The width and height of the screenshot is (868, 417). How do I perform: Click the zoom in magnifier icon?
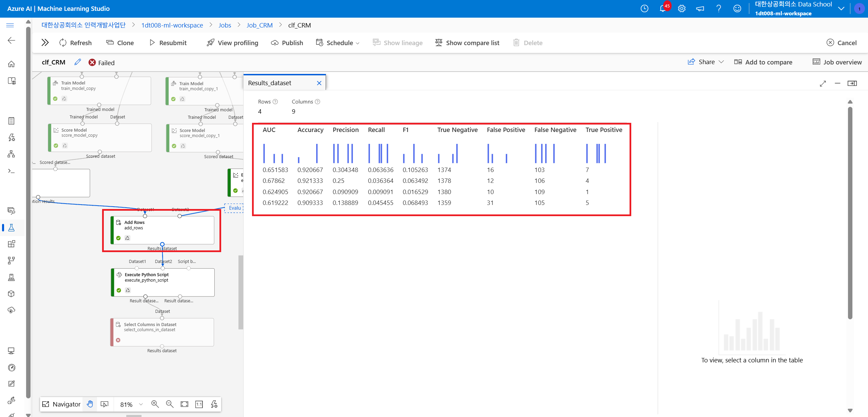(155, 404)
